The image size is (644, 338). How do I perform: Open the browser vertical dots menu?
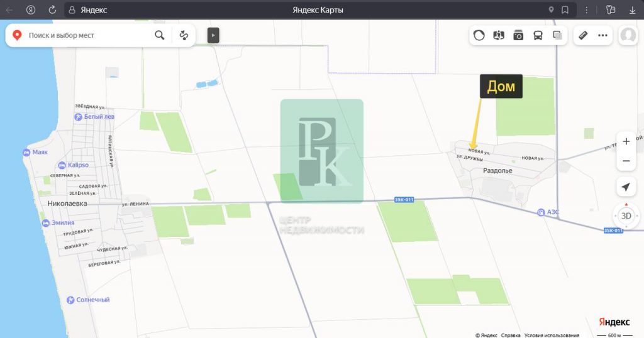click(x=587, y=10)
